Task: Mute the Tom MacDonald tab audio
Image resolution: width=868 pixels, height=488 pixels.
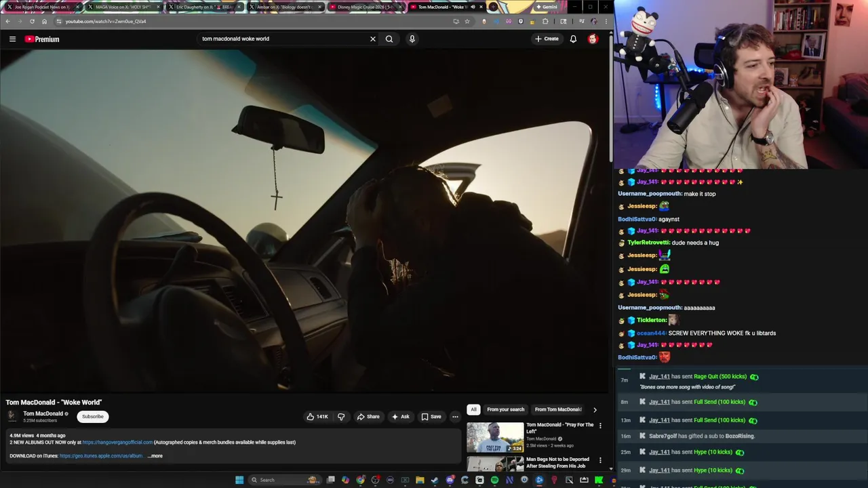Action: (x=473, y=7)
